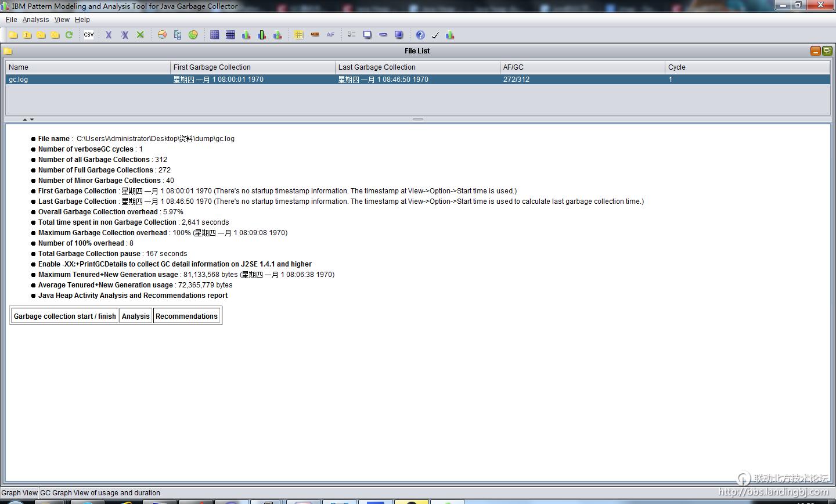Click the green clock-style pie icon

click(x=193, y=35)
